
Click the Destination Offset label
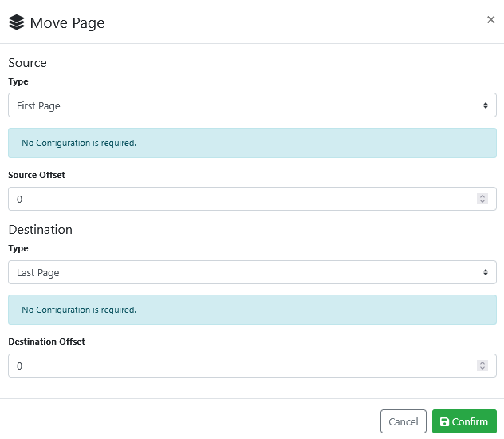(46, 342)
